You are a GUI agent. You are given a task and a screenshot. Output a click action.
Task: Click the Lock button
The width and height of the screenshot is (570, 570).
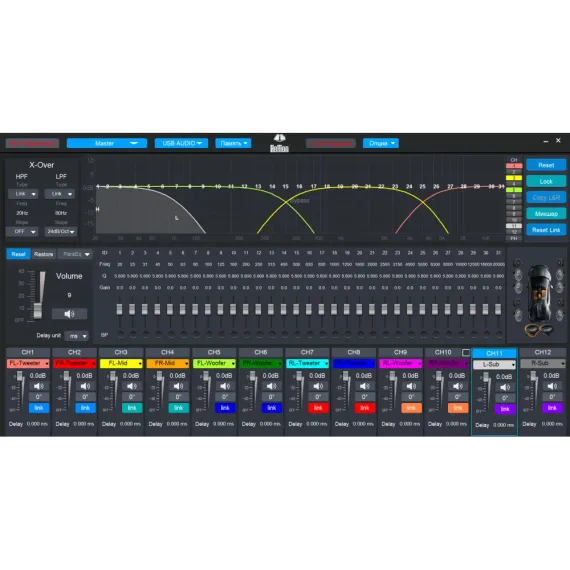click(546, 181)
